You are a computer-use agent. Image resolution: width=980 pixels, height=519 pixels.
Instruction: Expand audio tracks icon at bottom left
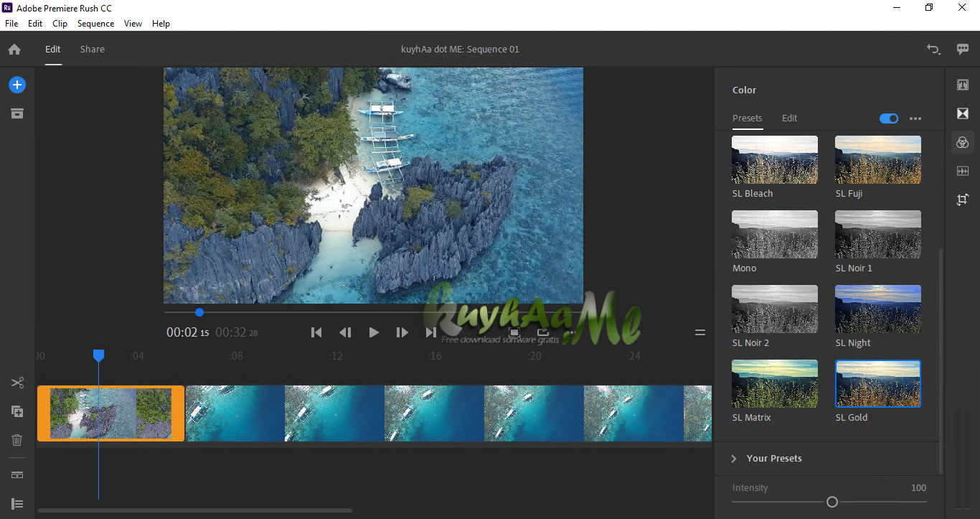[17, 504]
